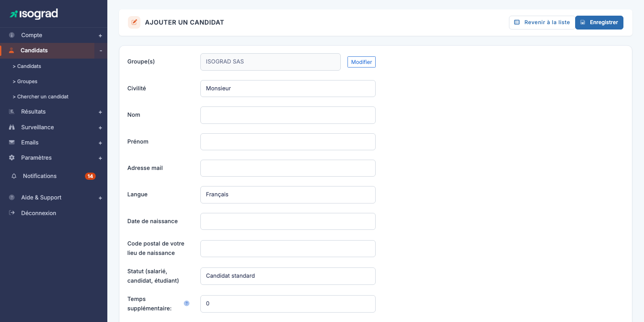
Task: Click the Revenir à la liste button
Action: click(542, 22)
